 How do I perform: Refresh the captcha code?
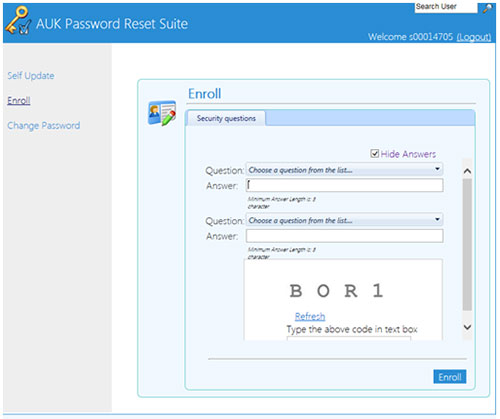click(310, 316)
